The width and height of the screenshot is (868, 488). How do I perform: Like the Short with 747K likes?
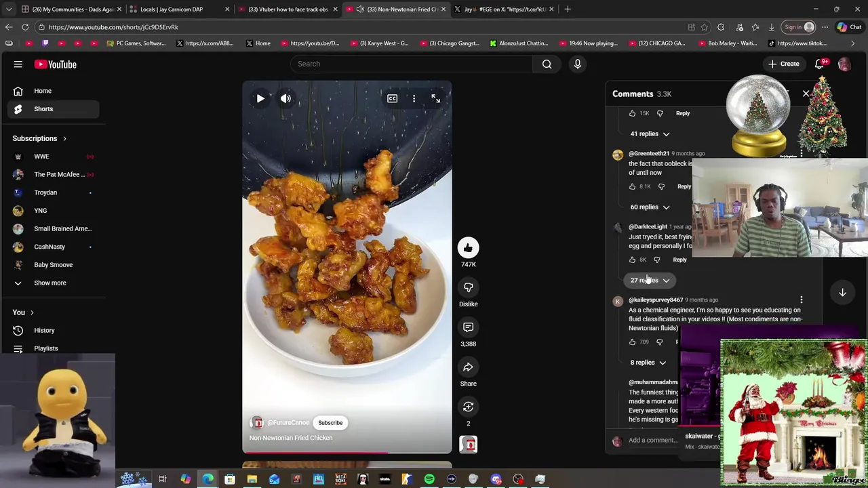(x=468, y=248)
